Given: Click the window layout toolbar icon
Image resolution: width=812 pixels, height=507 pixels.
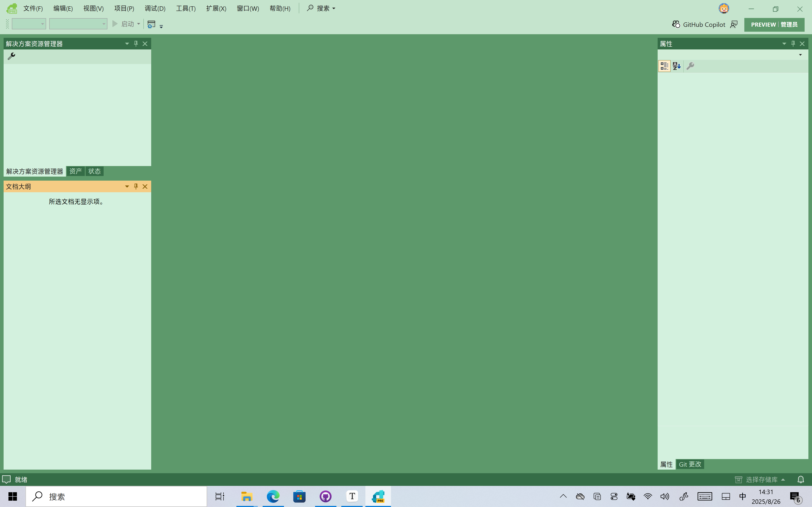Looking at the screenshot, I should (151, 24).
